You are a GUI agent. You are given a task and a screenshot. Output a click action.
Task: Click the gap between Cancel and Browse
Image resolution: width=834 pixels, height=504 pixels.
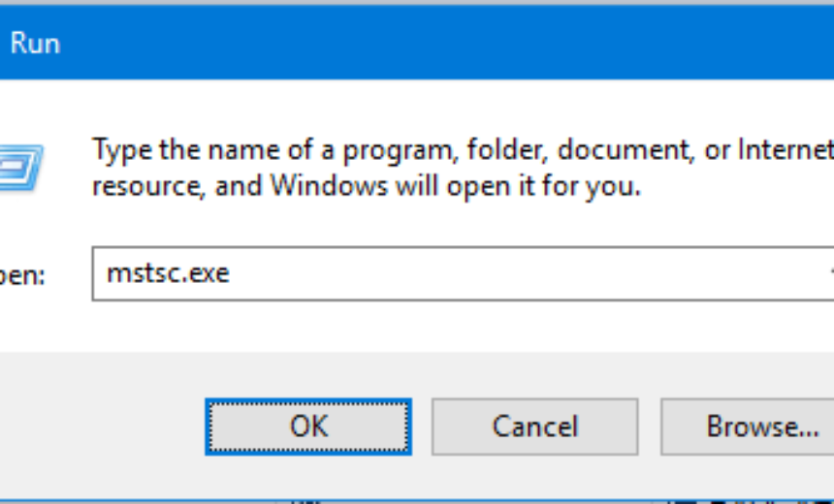click(649, 426)
